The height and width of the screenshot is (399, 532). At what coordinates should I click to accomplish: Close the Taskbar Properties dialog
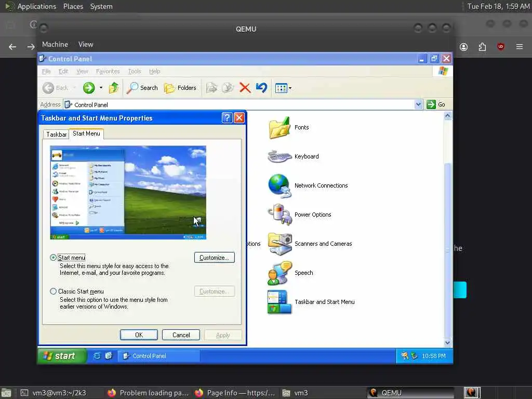coord(239,118)
